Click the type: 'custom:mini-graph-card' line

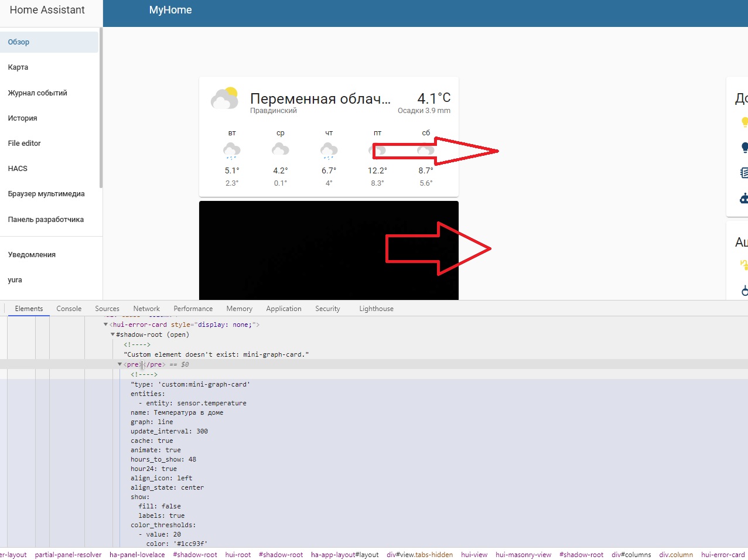tap(190, 384)
